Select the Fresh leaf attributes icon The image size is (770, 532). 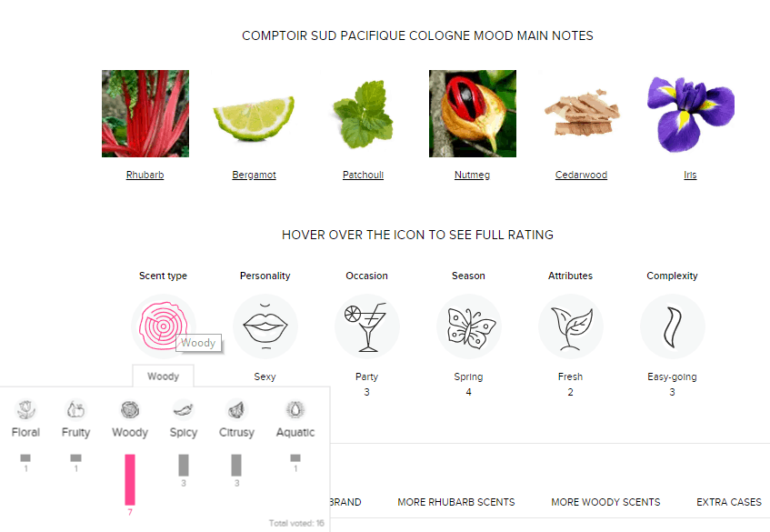pyautogui.click(x=571, y=326)
